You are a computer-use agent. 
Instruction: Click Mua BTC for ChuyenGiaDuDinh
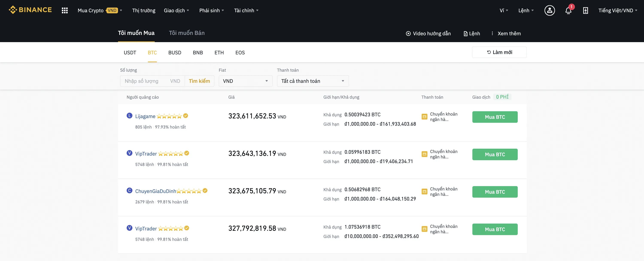[x=495, y=192]
